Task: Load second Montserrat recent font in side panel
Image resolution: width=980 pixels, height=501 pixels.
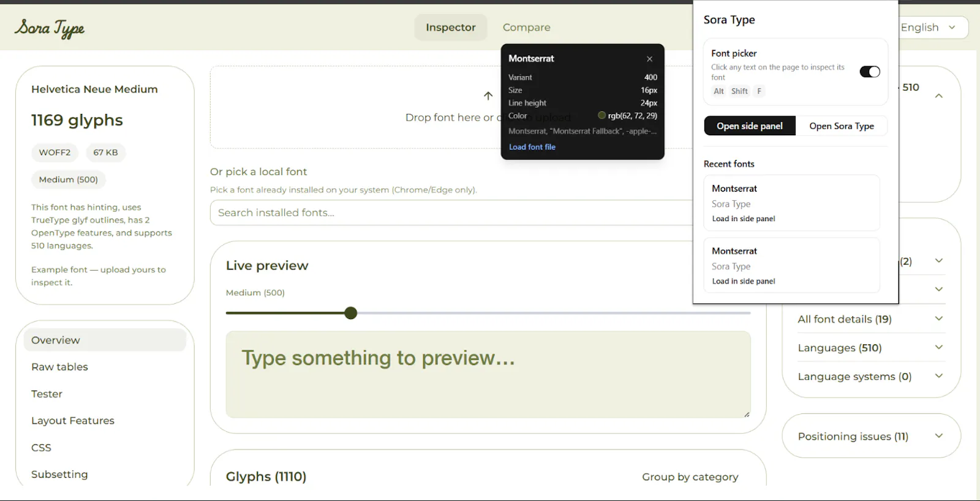Action: tap(744, 281)
